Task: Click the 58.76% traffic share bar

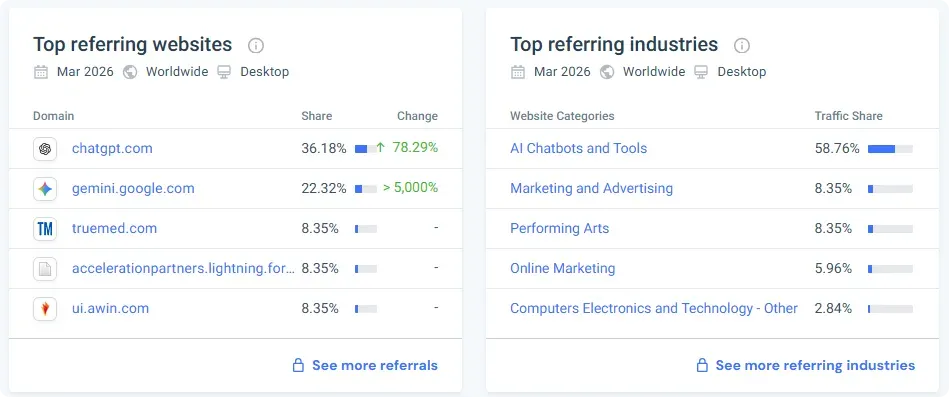Action: (x=890, y=149)
